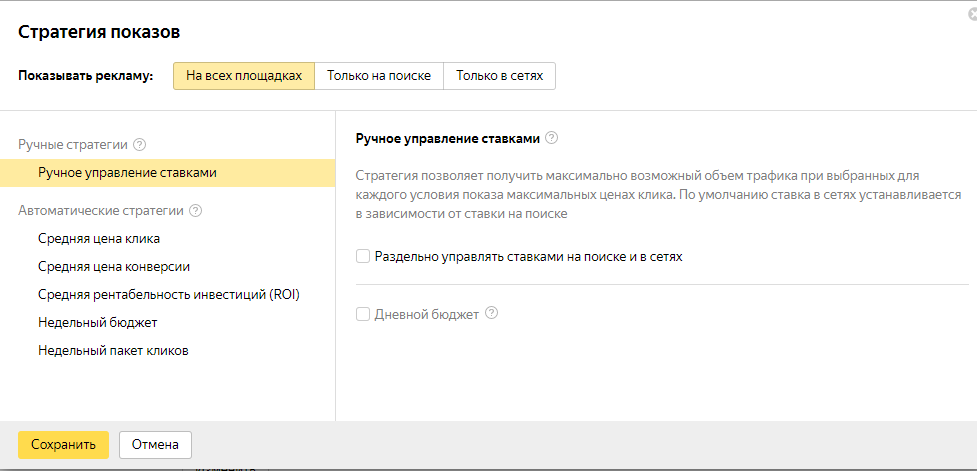
Task: Click the Отмена button
Action: point(155,445)
